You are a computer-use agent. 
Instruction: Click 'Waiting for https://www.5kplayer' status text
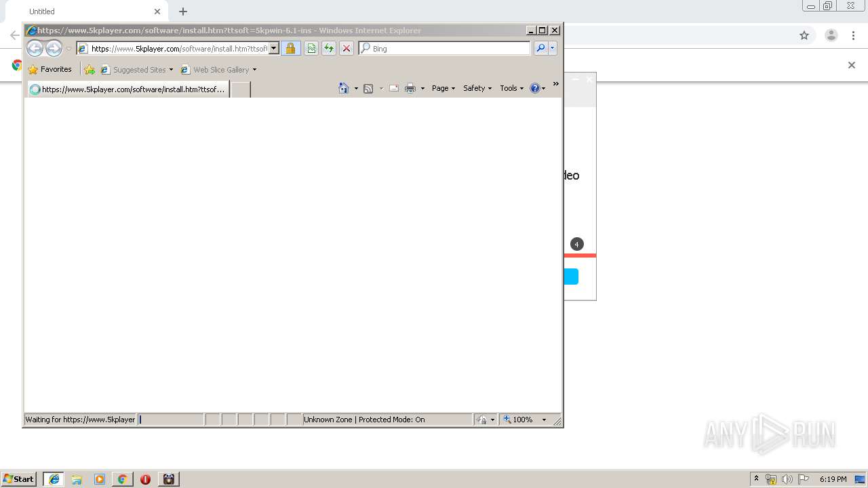point(80,420)
